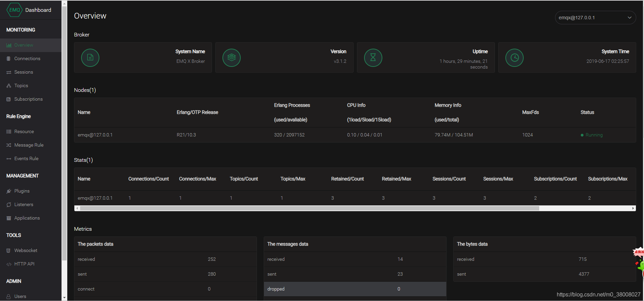644x301 pixels.
Task: Click the MaxFds value 1024
Action: coord(527,135)
